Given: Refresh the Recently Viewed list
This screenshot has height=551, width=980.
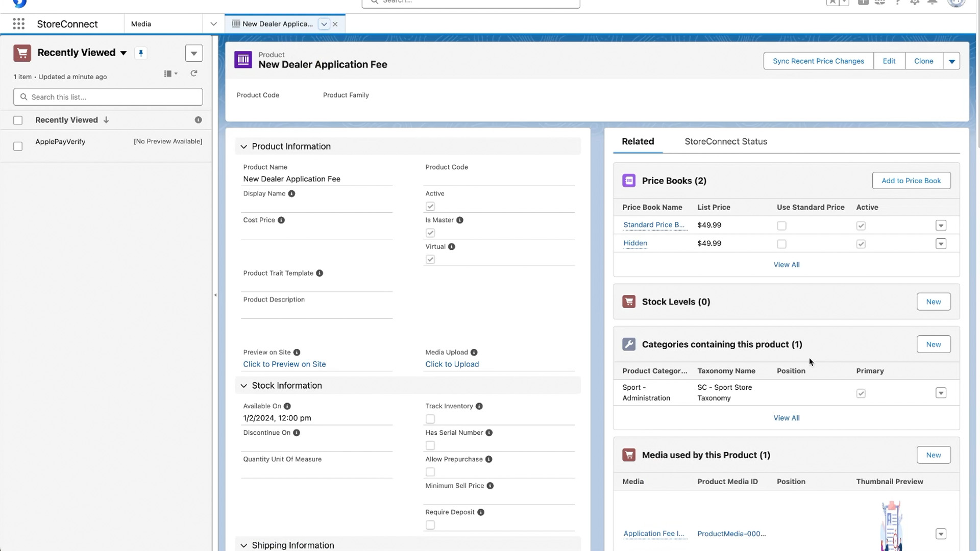Looking at the screenshot, I should (194, 73).
